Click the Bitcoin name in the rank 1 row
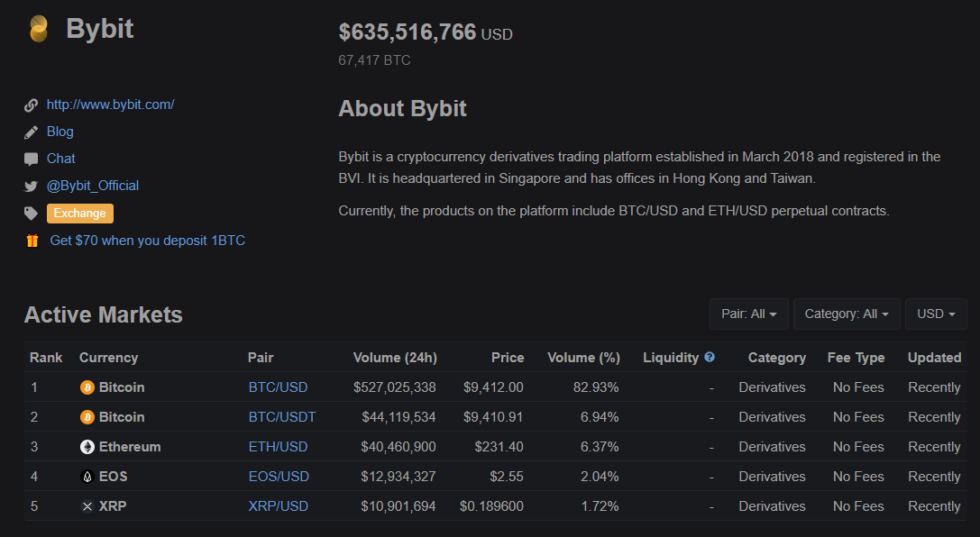Viewport: 980px width, 537px height. 122,387
